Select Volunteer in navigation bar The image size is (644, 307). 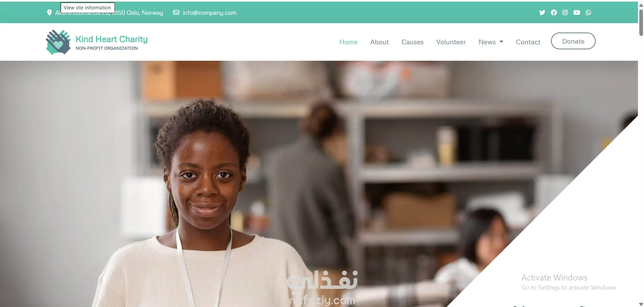coord(451,42)
